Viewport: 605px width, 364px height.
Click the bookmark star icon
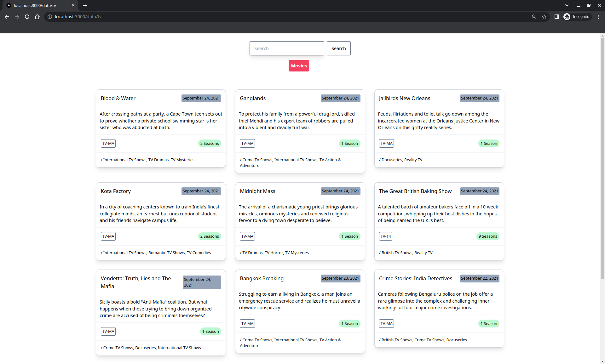pyautogui.click(x=544, y=17)
